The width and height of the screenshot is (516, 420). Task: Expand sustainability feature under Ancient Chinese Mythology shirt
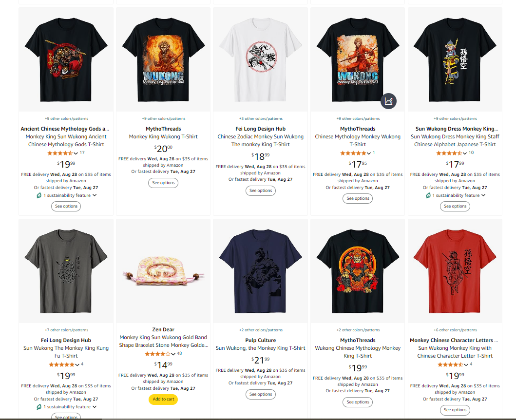[x=70, y=195]
